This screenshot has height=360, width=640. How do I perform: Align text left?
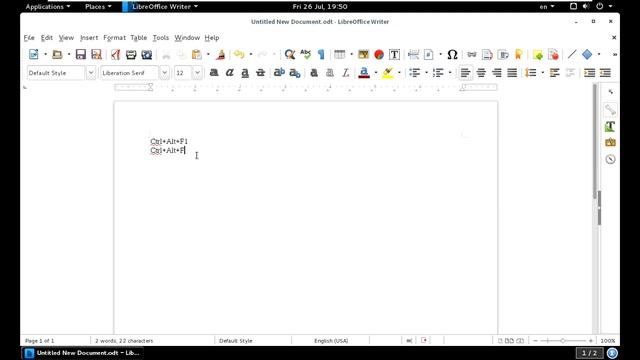[x=465, y=73]
